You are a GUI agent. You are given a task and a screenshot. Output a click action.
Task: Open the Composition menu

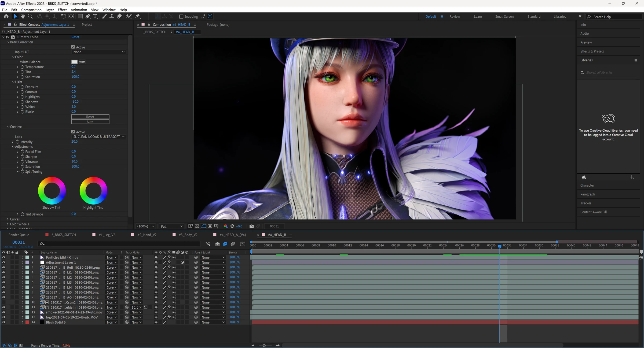click(31, 10)
